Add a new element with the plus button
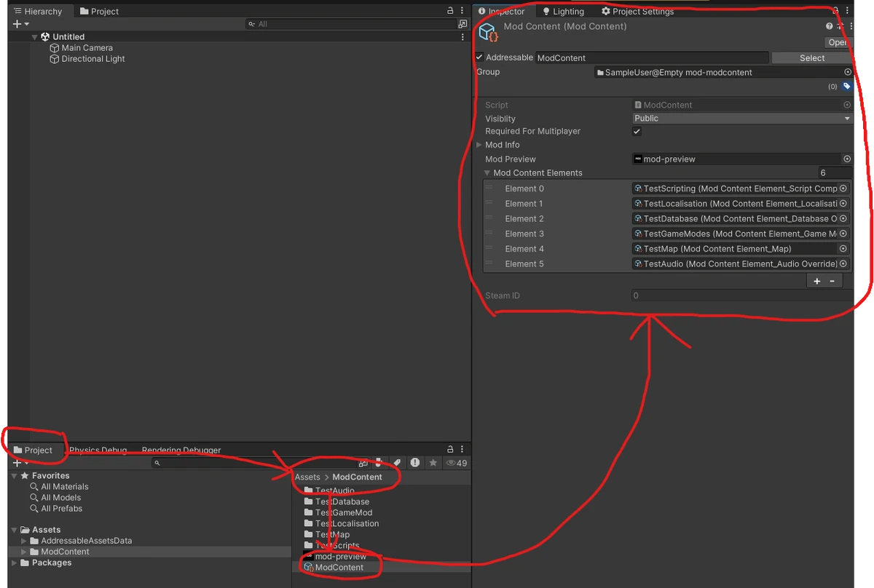 click(x=816, y=280)
